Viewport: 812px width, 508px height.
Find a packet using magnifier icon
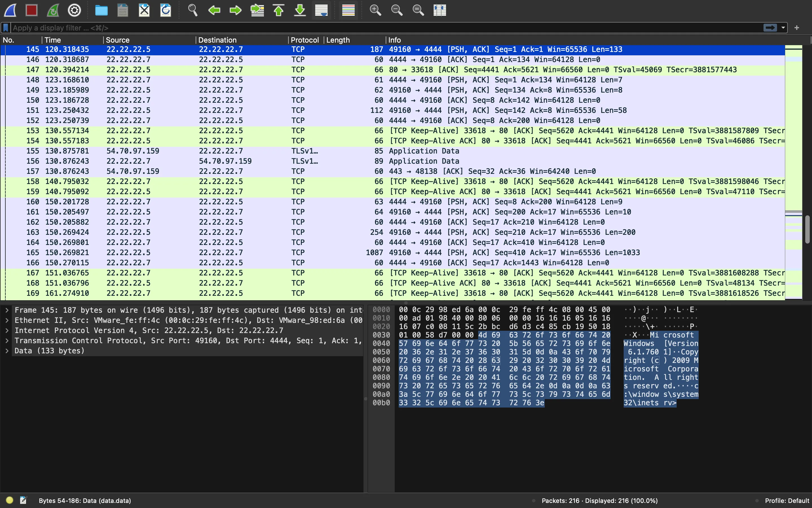(x=193, y=10)
